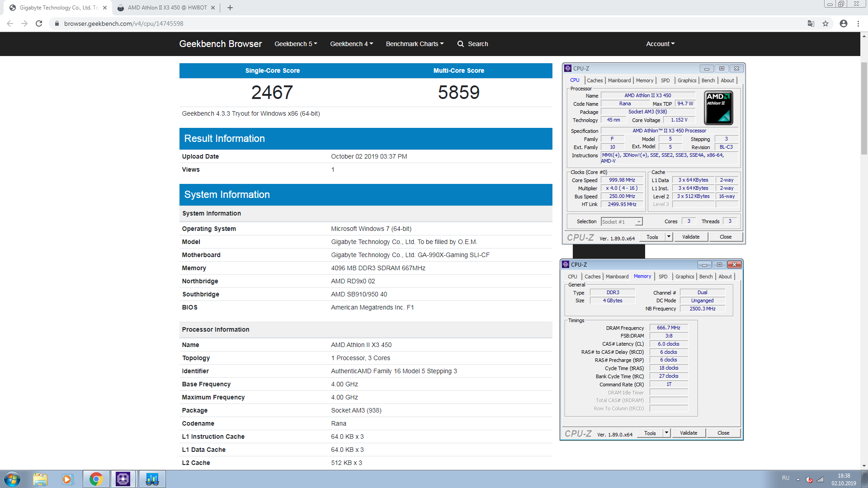Close the Gigabyte Technology tab

tap(105, 8)
